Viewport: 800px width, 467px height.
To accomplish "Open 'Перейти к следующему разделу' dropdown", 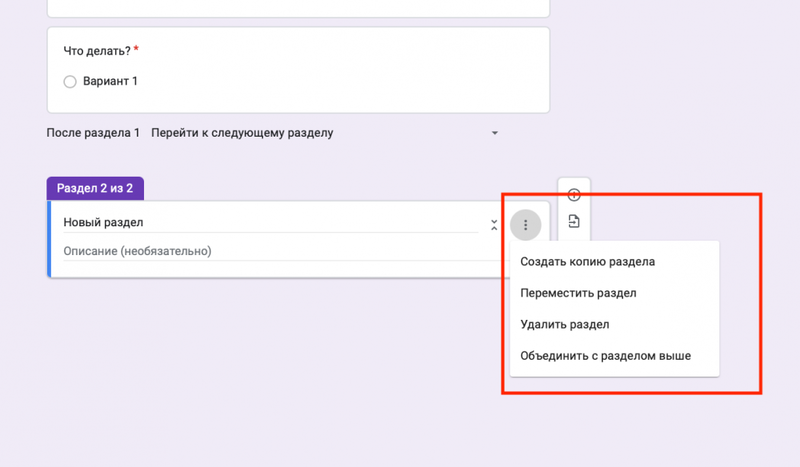I will pyautogui.click(x=324, y=133).
